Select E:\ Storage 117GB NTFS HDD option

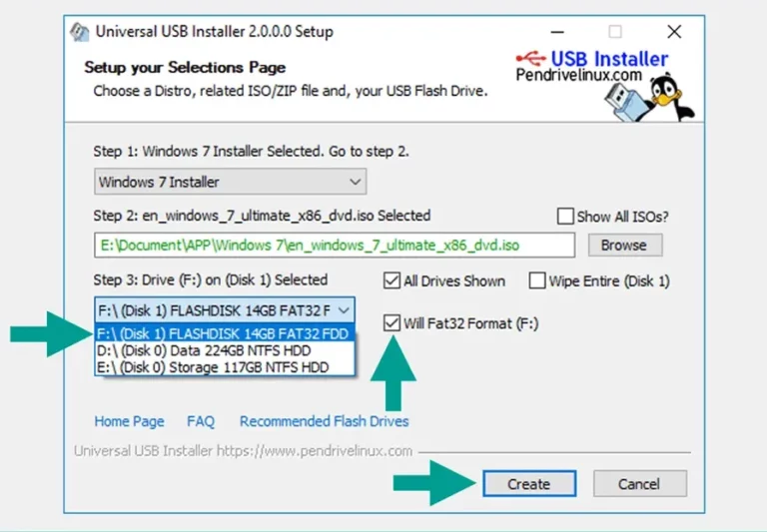(x=225, y=367)
